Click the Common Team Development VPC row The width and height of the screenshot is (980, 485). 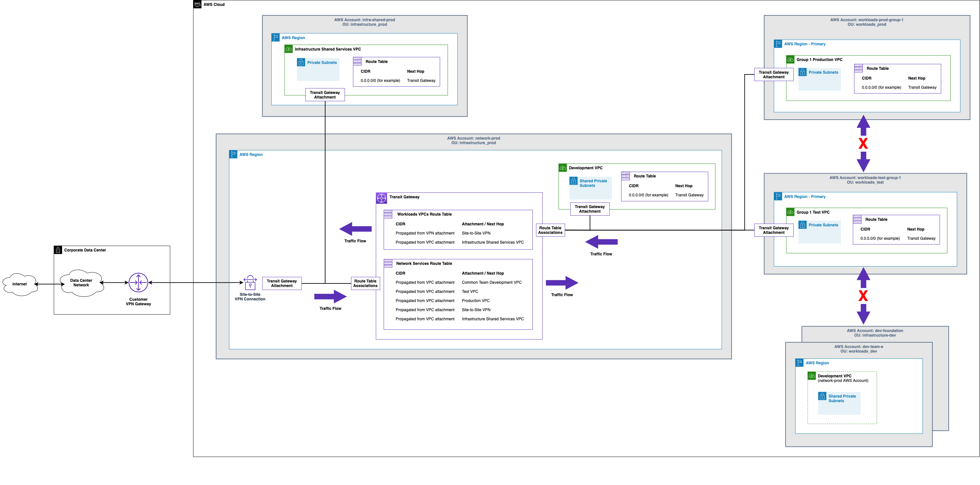(x=458, y=282)
